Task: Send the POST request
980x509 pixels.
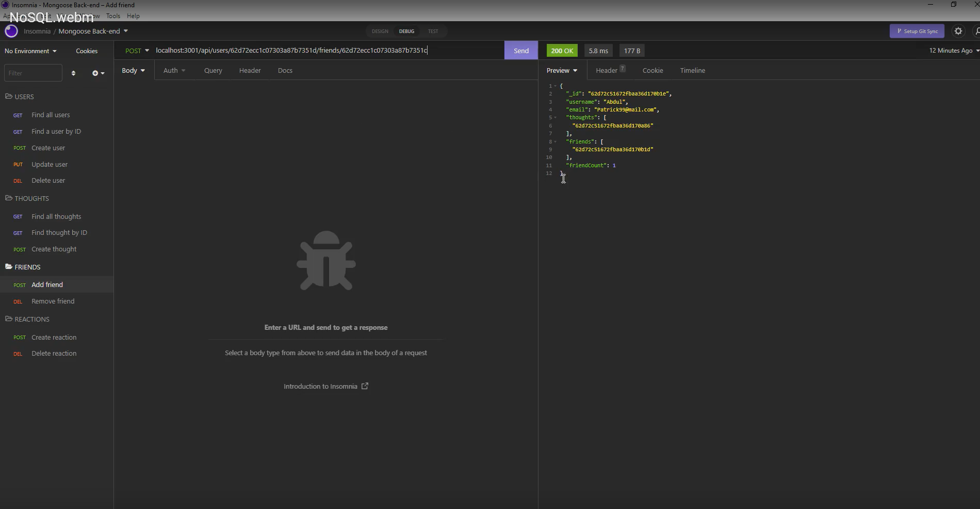Action: [521, 51]
